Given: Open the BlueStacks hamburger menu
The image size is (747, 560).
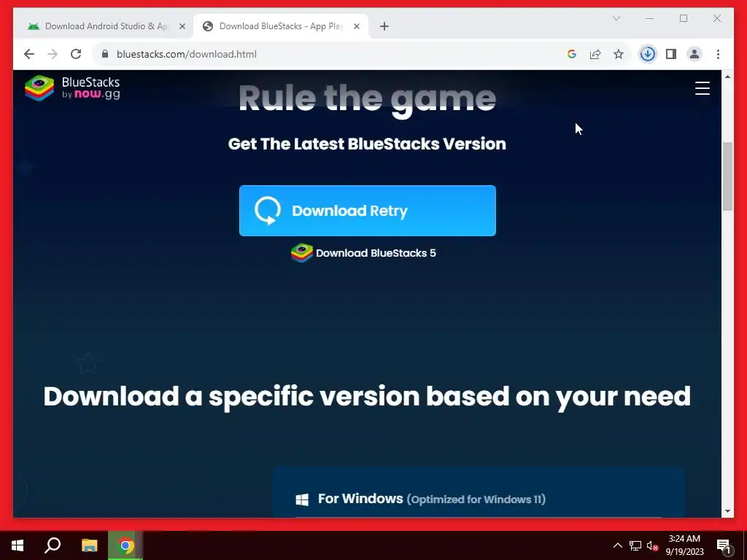Looking at the screenshot, I should coord(703,88).
